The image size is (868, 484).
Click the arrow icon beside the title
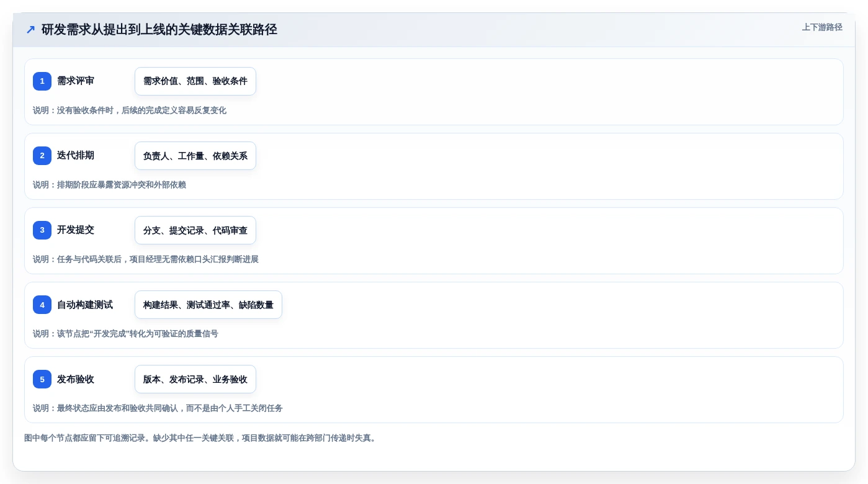(30, 29)
